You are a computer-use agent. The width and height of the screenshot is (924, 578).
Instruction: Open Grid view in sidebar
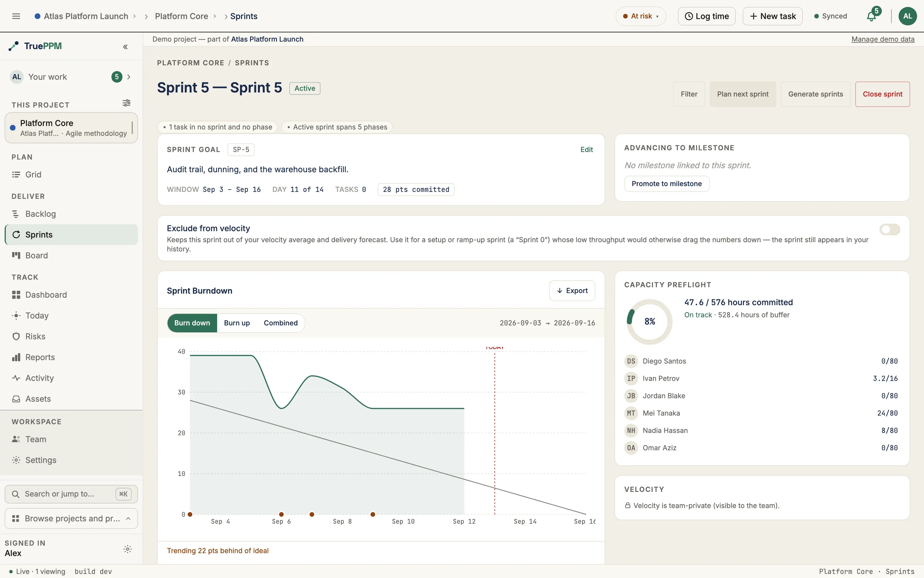pyautogui.click(x=71, y=174)
